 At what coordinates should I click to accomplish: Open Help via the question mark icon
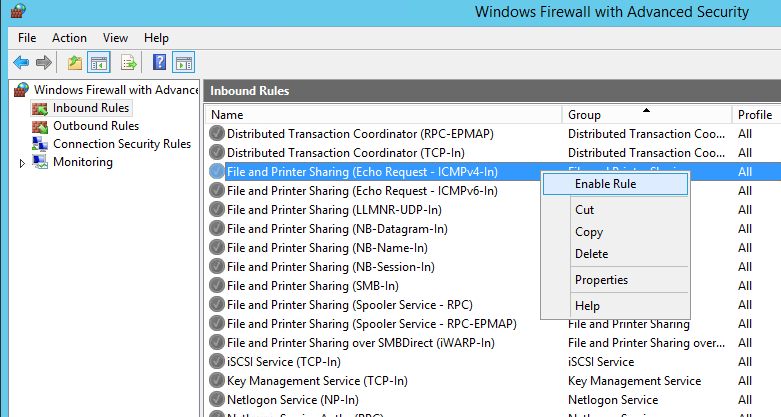159,62
